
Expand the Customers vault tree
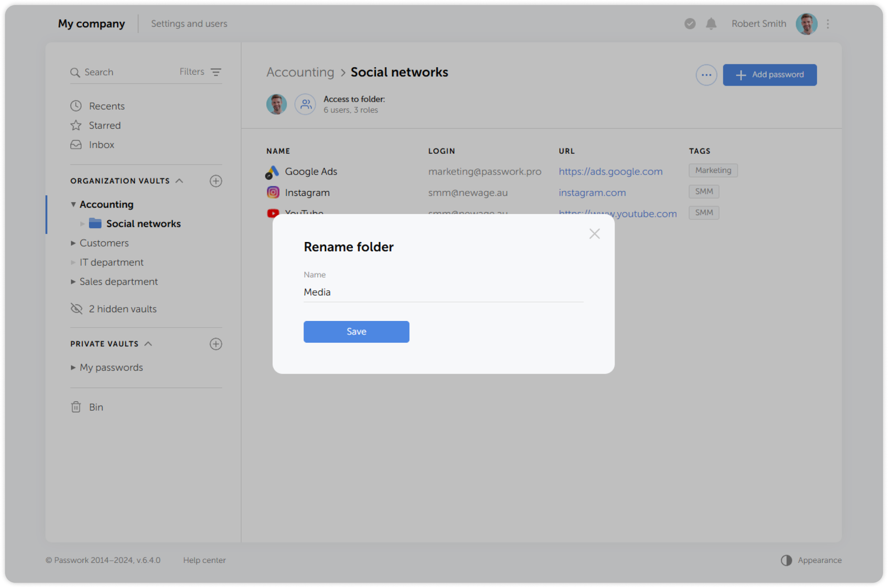point(73,243)
